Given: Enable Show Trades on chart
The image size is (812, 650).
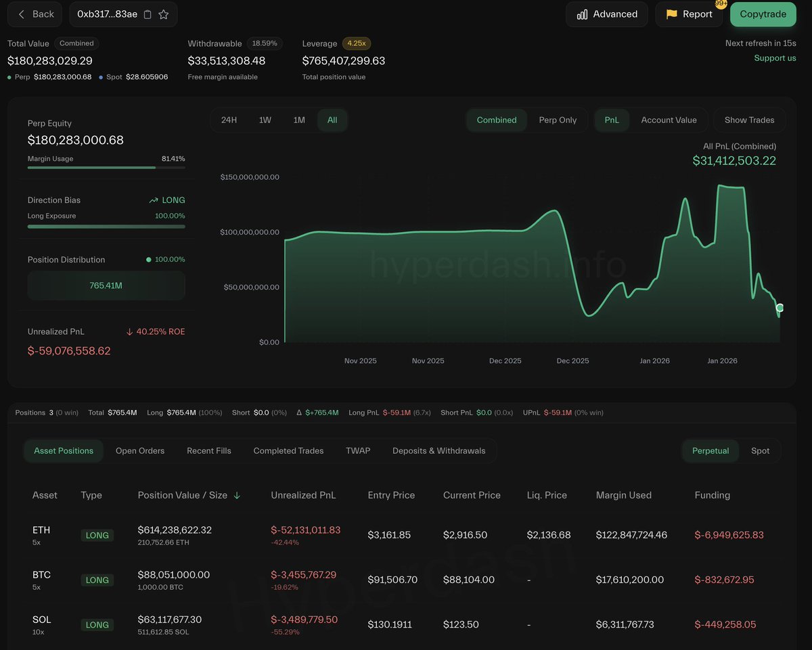Looking at the screenshot, I should [x=749, y=120].
